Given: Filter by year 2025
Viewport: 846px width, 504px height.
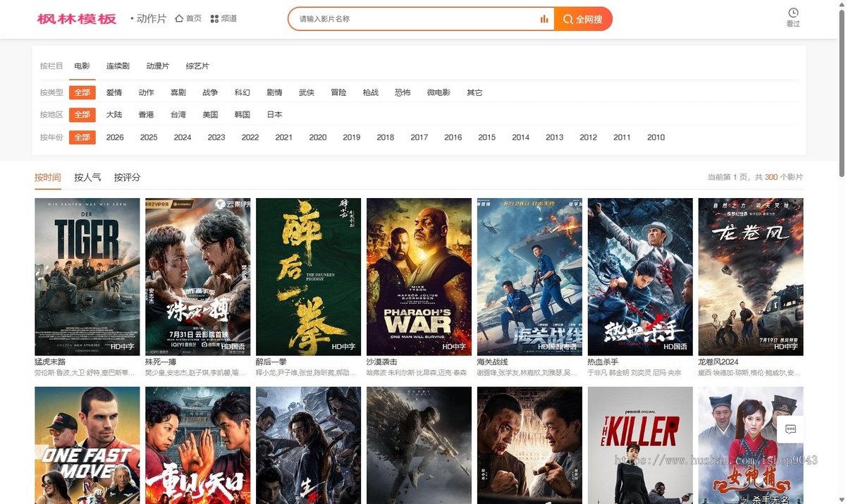Looking at the screenshot, I should 149,137.
